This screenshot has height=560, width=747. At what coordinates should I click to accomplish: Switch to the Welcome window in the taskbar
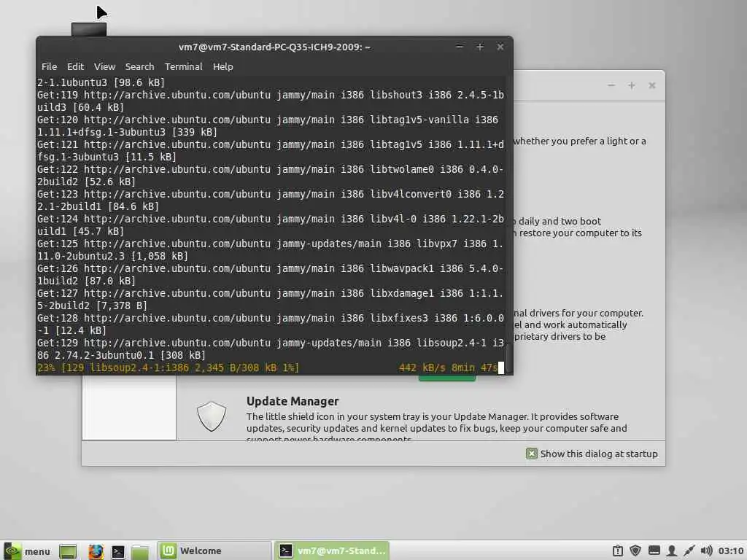click(x=214, y=551)
